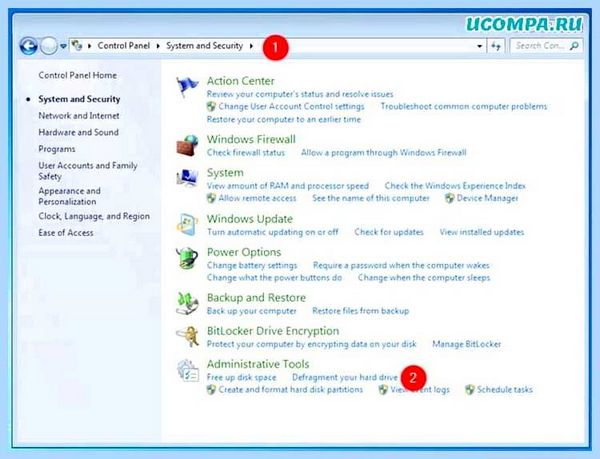Viewport: 600px width, 459px height.
Task: Click the Back navigation arrow button
Action: pos(29,46)
